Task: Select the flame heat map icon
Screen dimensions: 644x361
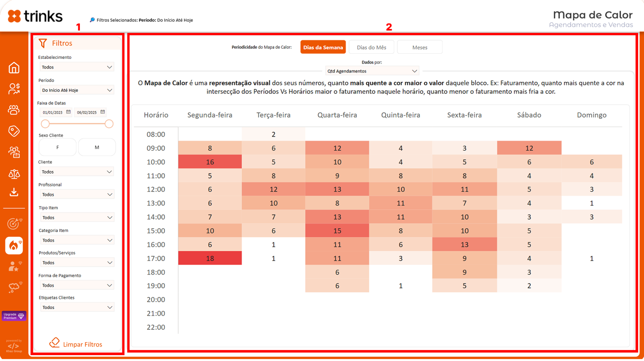Action: pos(14,245)
